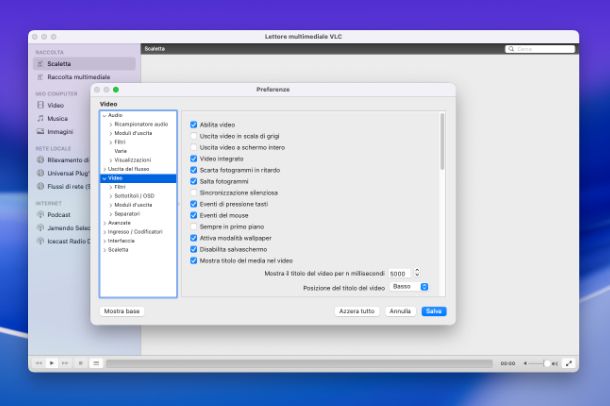
Task: Open the Scaletta sidebar item
Action: click(x=84, y=64)
